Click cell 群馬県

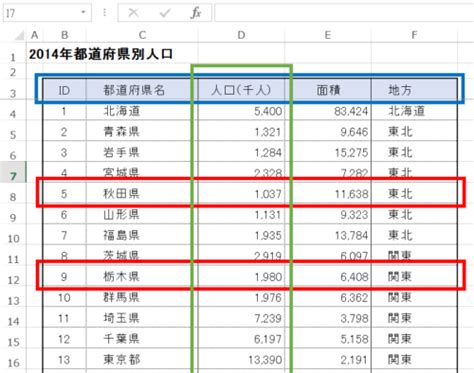(142, 297)
